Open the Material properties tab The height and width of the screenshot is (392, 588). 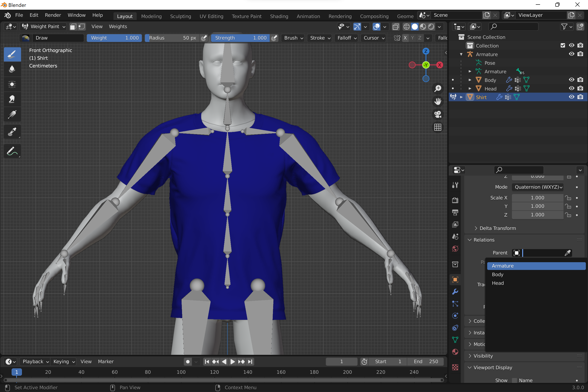click(455, 352)
